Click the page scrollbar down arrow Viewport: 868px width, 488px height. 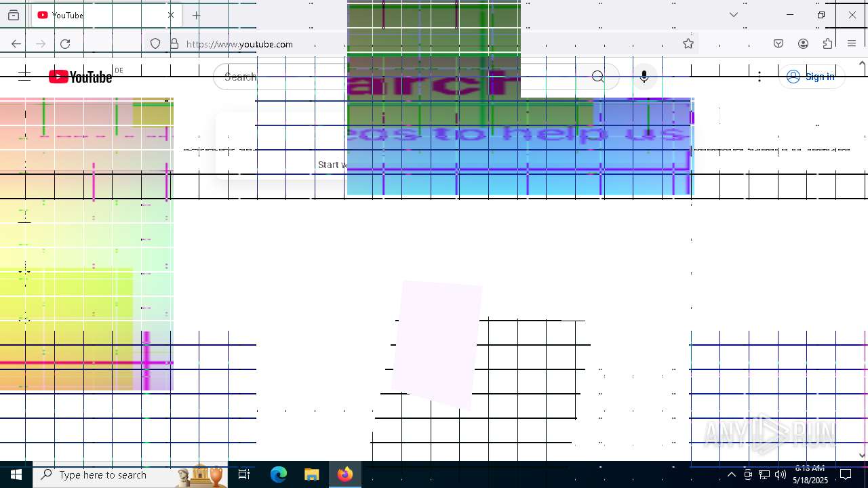coord(862,455)
